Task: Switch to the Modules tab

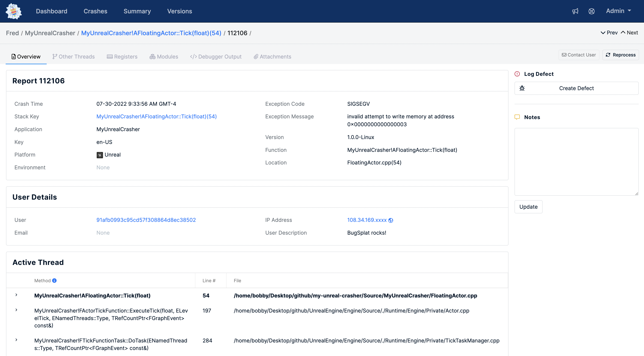Action: click(x=164, y=57)
